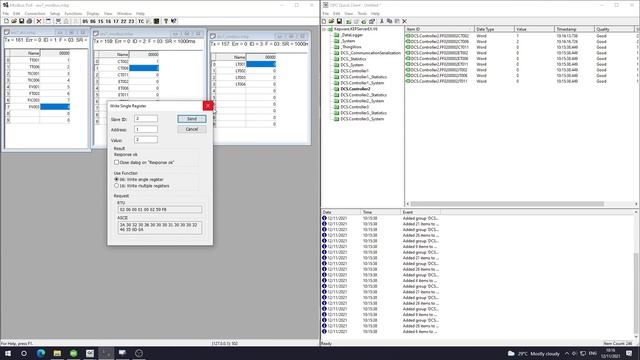
Task: Select 06 Write single register radio option
Action: click(x=117, y=179)
